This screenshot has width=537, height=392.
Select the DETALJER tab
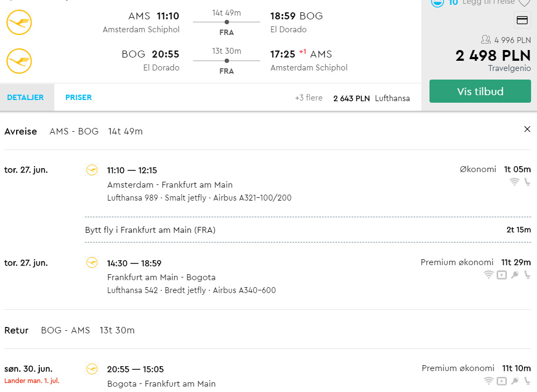tap(25, 97)
